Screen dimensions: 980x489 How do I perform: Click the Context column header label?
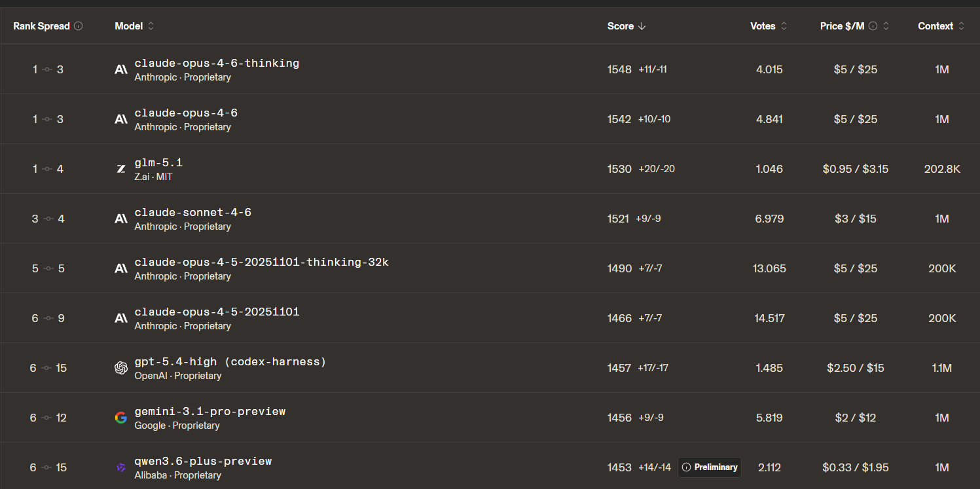click(936, 26)
